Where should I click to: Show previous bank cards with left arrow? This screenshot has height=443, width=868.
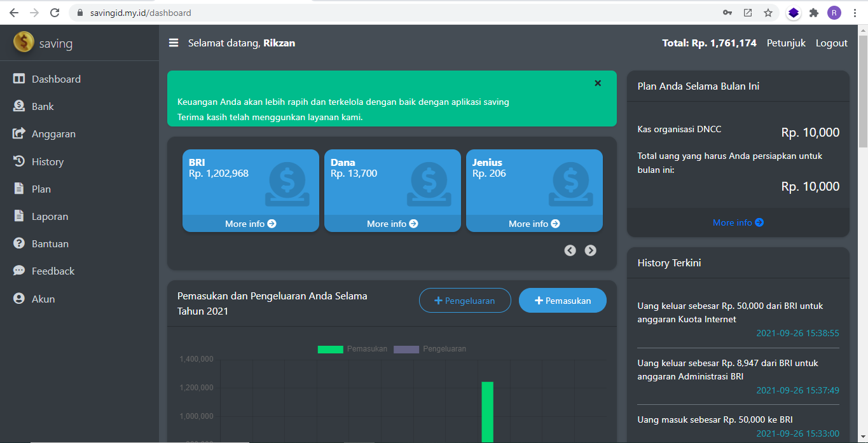point(570,250)
